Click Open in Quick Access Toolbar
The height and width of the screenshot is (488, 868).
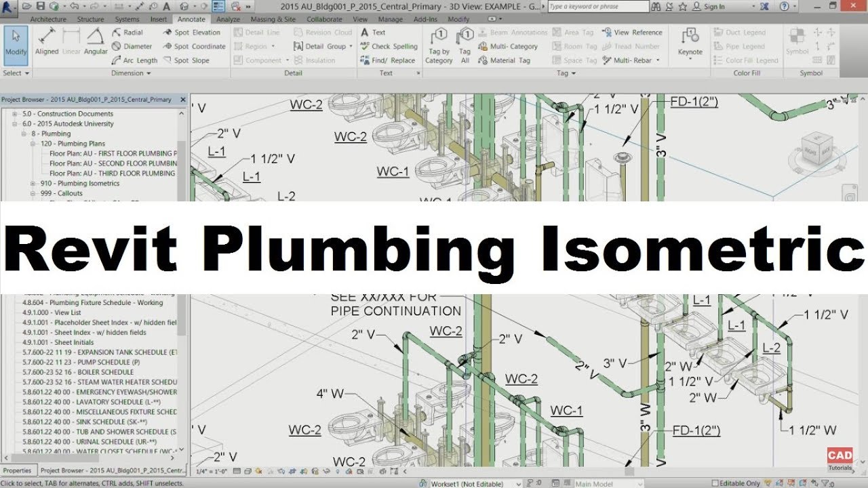[27, 6]
